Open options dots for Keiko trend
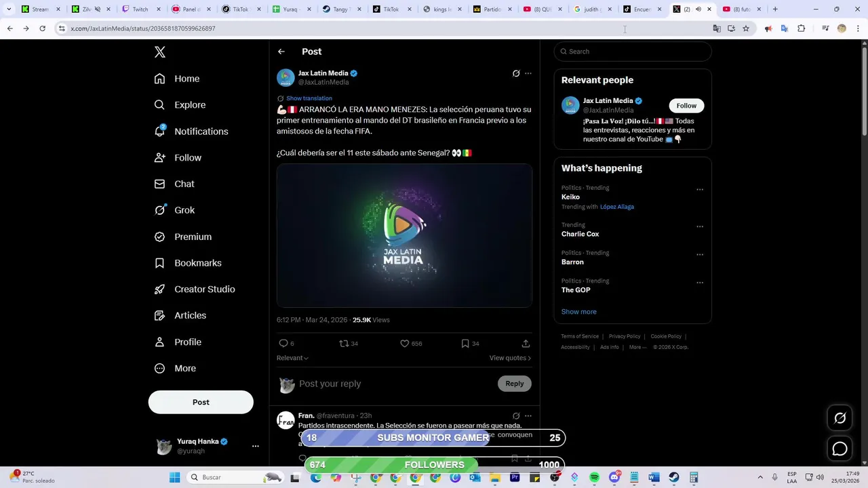The width and height of the screenshot is (868, 488). [700, 190]
